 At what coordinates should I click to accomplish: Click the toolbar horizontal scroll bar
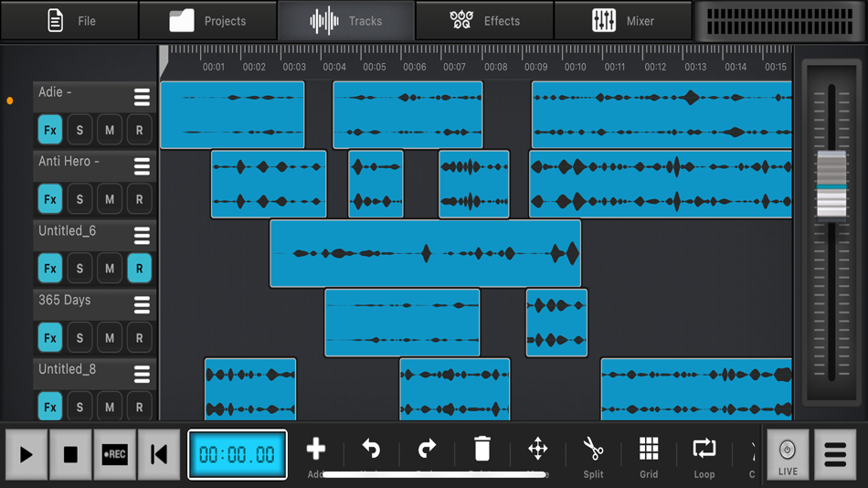click(x=433, y=474)
